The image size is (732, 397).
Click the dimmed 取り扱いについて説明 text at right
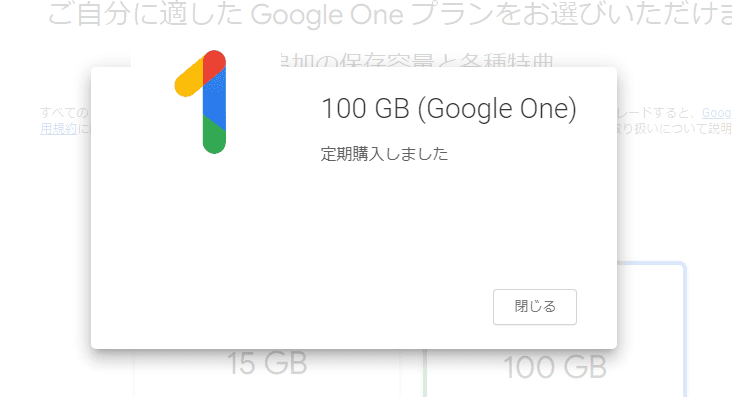(x=674, y=128)
